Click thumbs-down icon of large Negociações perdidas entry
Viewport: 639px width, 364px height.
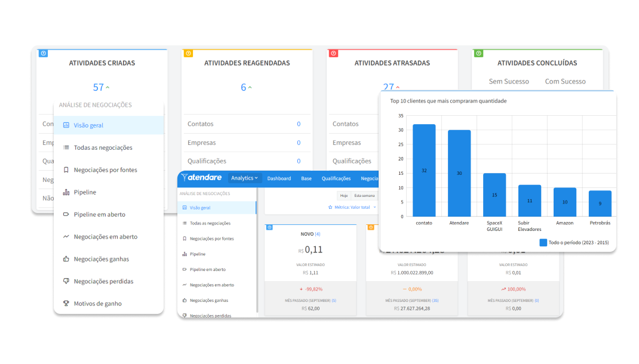(x=66, y=281)
